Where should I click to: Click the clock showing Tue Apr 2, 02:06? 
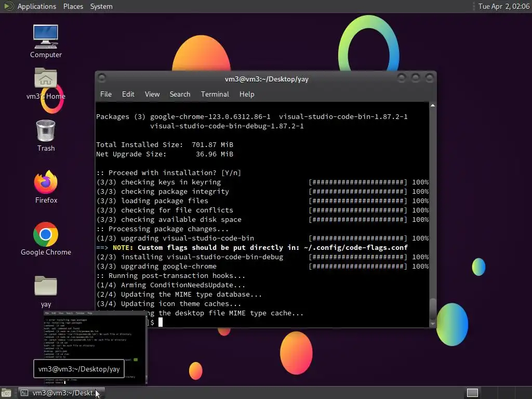pos(503,6)
